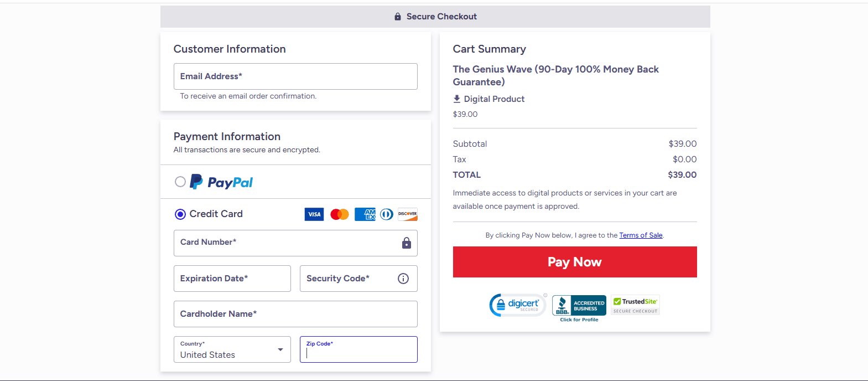Select the PayPal payment option
Viewport: 868px width, 381px height.
[180, 182]
